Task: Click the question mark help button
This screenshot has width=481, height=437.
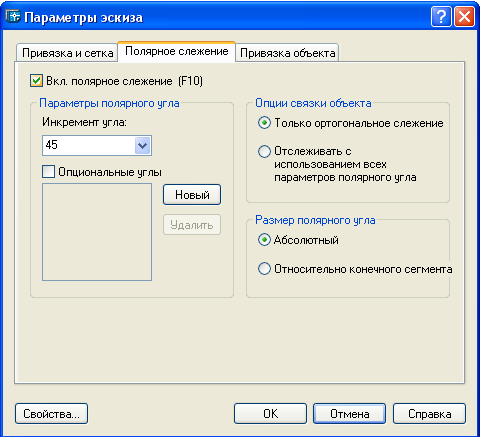Action: (x=441, y=17)
